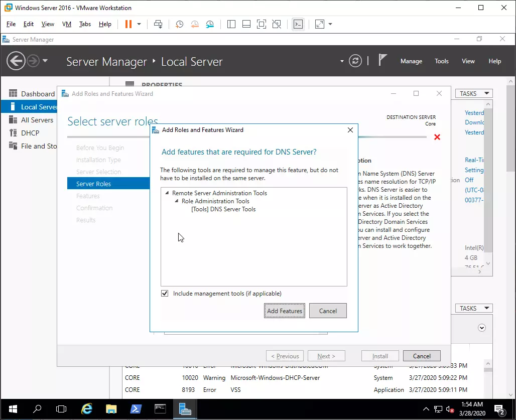This screenshot has width=516, height=420.
Task: Switch VMware to Unity mode
Action: coord(277,24)
